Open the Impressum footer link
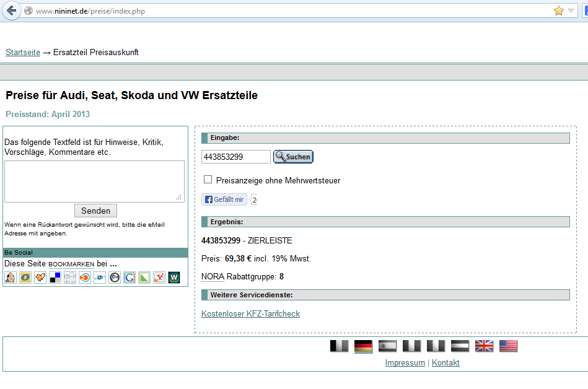The image size is (588, 389). (x=405, y=363)
